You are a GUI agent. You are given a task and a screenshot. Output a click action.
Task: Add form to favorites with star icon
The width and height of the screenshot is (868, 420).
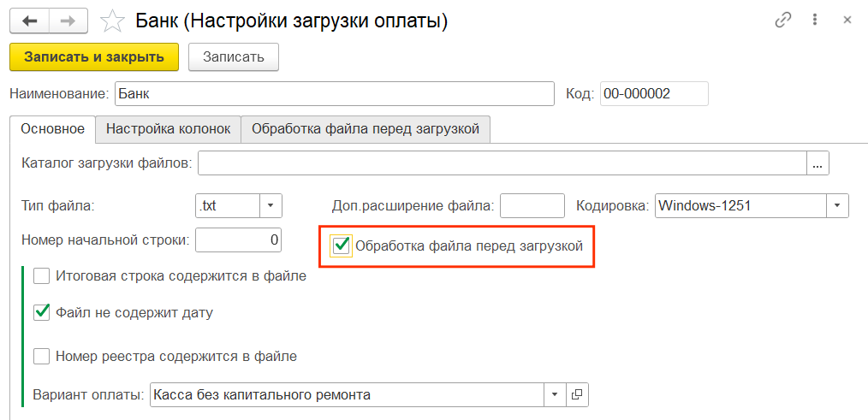112,21
